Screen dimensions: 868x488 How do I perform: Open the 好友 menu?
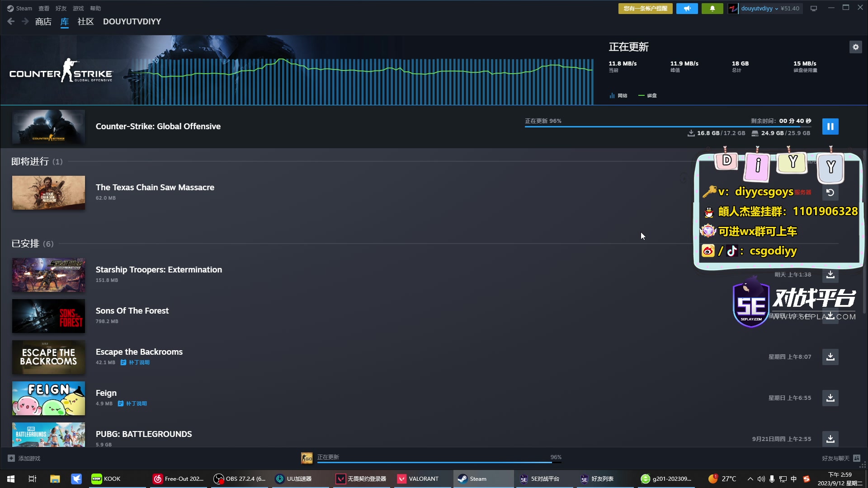click(61, 9)
